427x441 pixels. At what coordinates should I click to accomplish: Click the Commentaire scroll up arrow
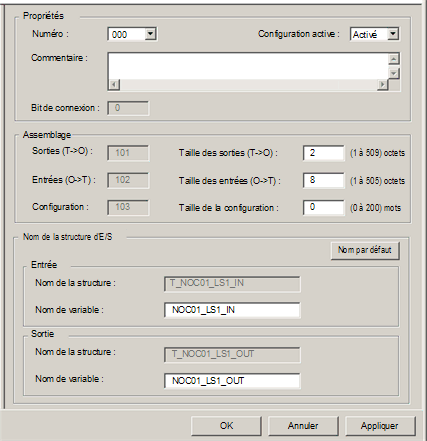click(394, 59)
